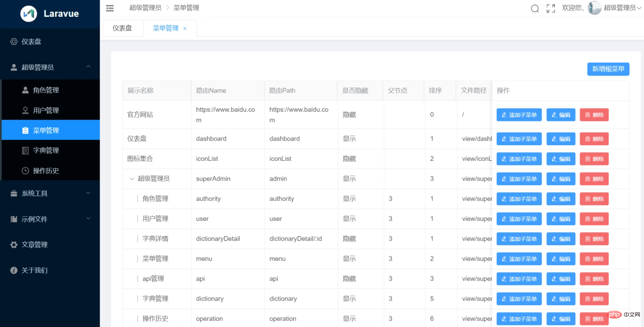Edit the dashboard 仪表盘 row
The width and height of the screenshot is (644, 327).
[561, 139]
